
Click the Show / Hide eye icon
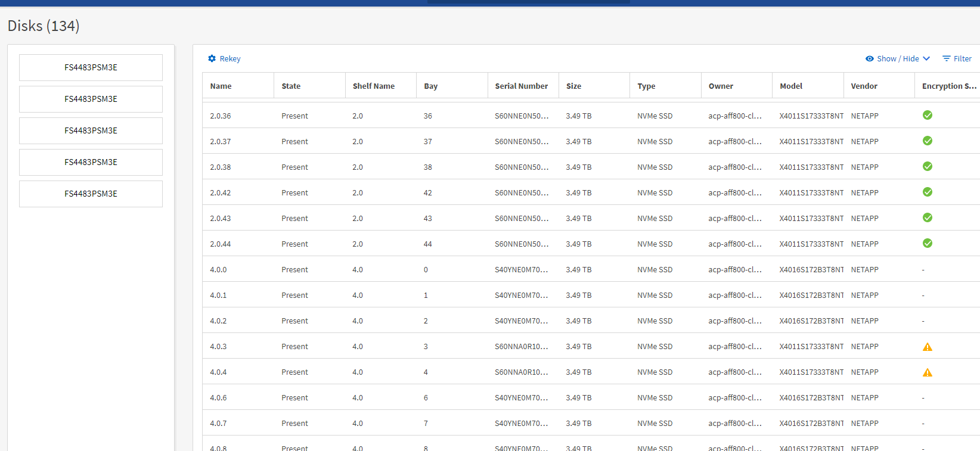pyautogui.click(x=870, y=58)
